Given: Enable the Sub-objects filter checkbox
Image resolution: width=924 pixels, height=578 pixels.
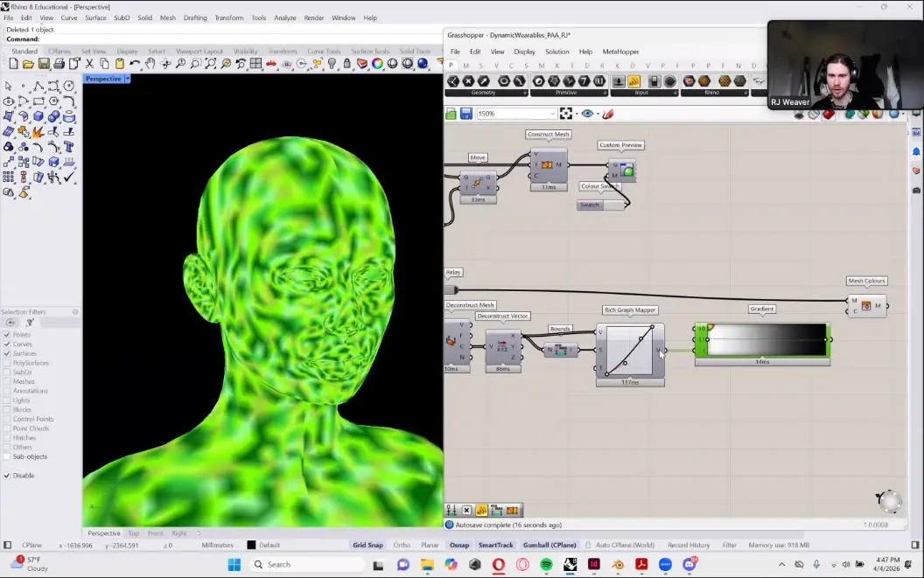Looking at the screenshot, I should tap(7, 456).
